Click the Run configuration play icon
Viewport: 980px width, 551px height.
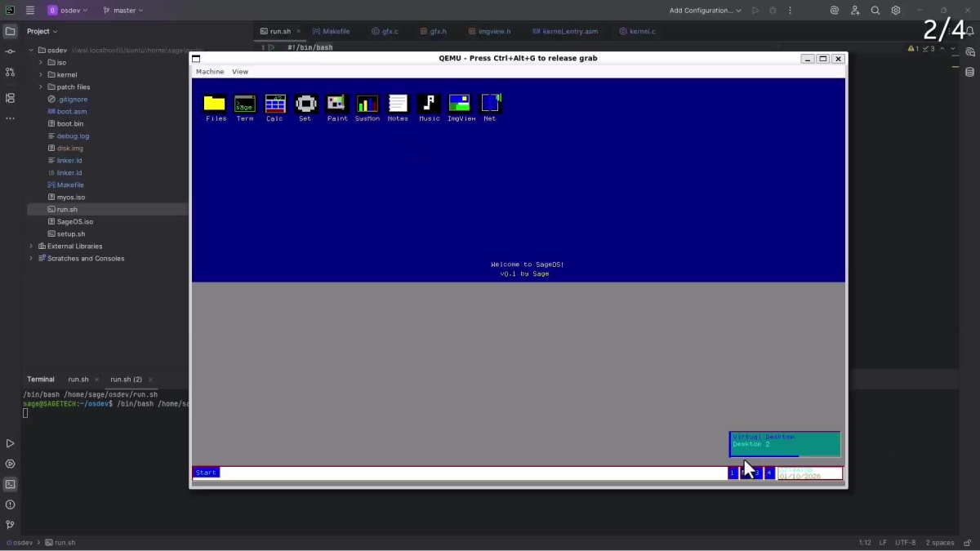pyautogui.click(x=755, y=11)
